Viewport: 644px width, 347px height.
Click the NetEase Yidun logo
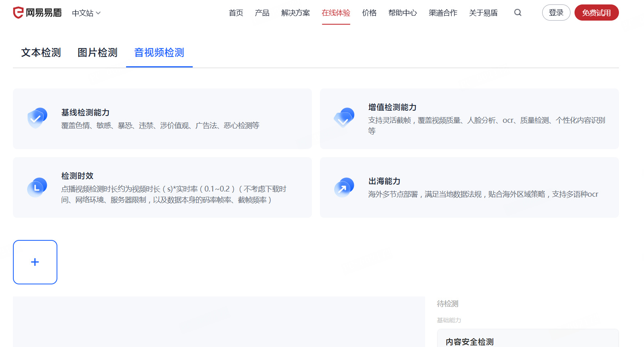coord(37,13)
